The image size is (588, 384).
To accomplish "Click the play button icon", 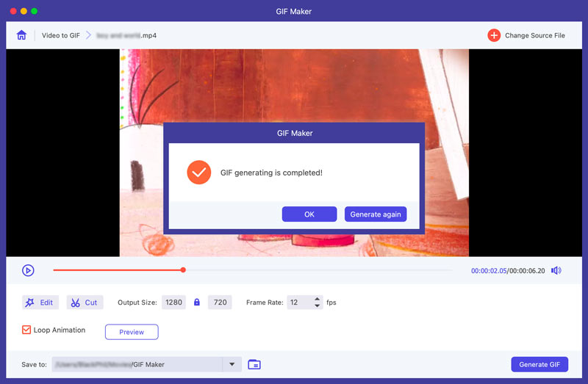I will (28, 270).
